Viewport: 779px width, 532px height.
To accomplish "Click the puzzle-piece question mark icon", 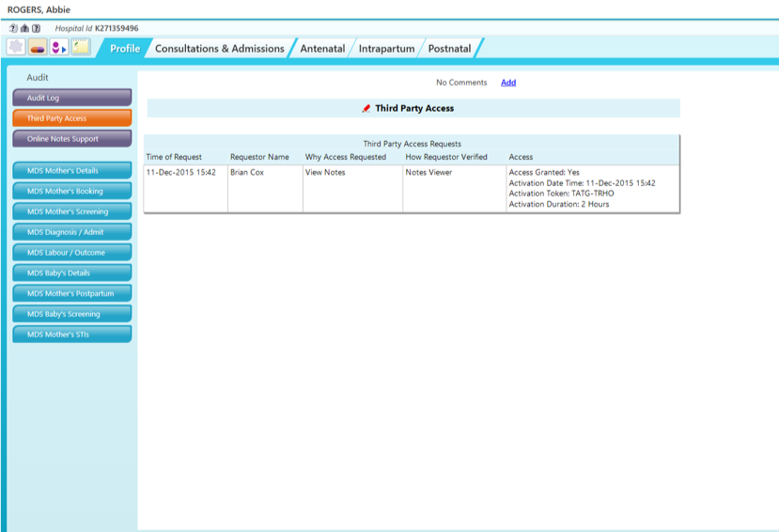I will click(13, 28).
